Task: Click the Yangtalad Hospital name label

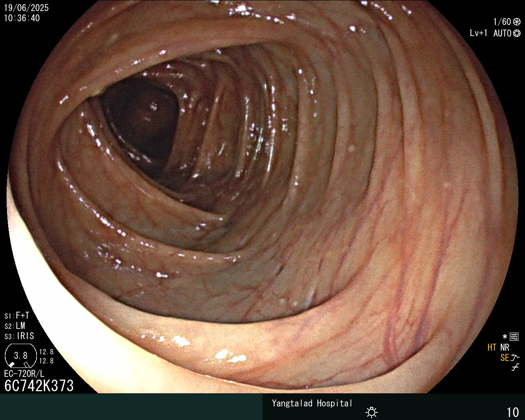Action: point(312,403)
